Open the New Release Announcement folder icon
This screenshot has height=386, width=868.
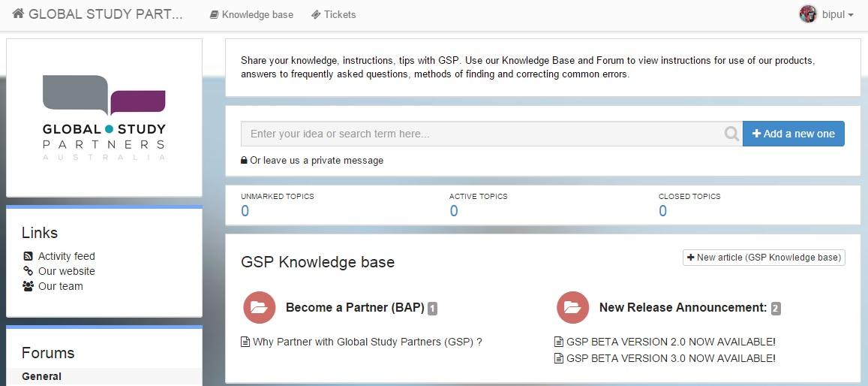[x=573, y=307]
